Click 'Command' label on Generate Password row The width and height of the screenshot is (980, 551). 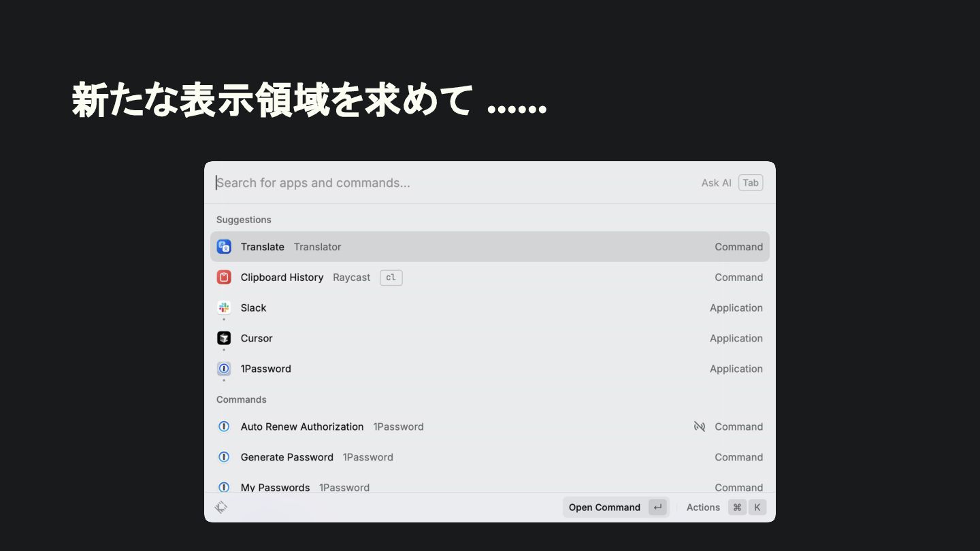(x=738, y=457)
